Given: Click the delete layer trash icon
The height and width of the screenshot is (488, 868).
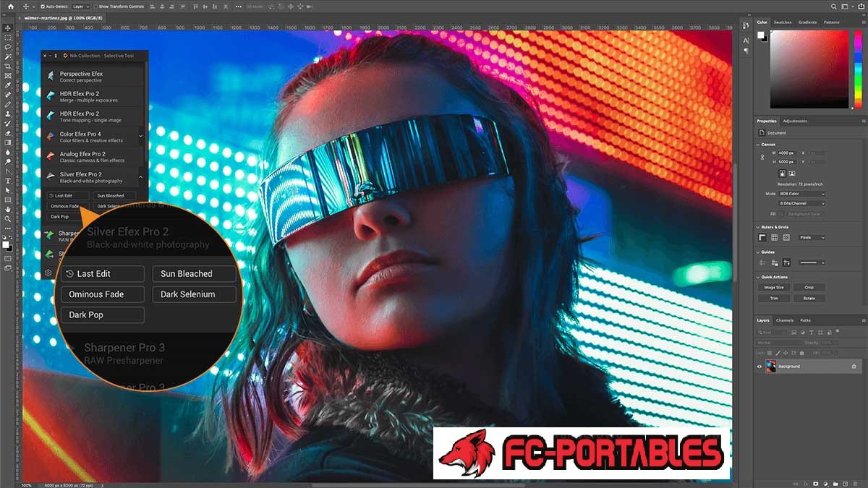Looking at the screenshot, I should click(856, 484).
